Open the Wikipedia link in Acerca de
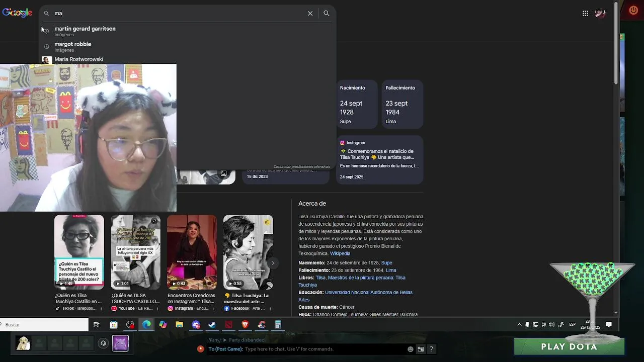 pos(340,253)
